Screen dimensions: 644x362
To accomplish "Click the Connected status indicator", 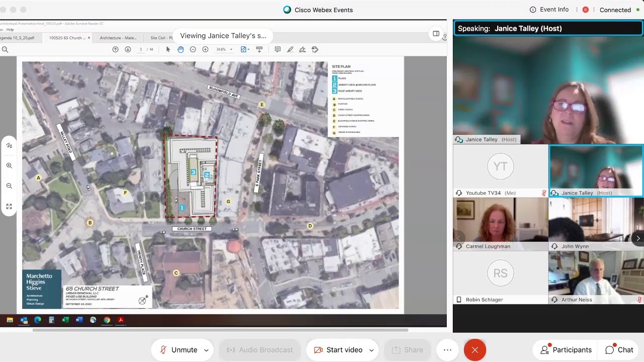I will (x=619, y=10).
